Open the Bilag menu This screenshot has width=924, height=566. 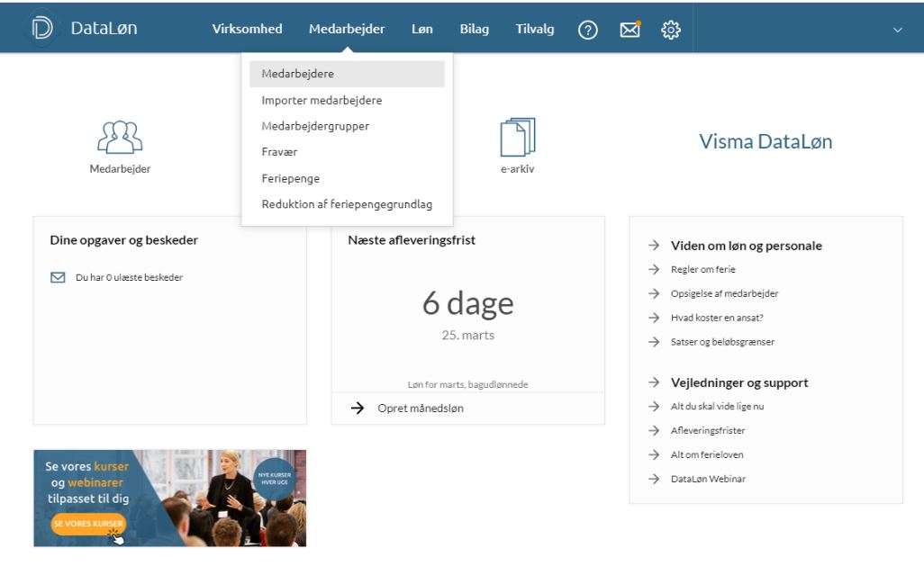tap(475, 29)
